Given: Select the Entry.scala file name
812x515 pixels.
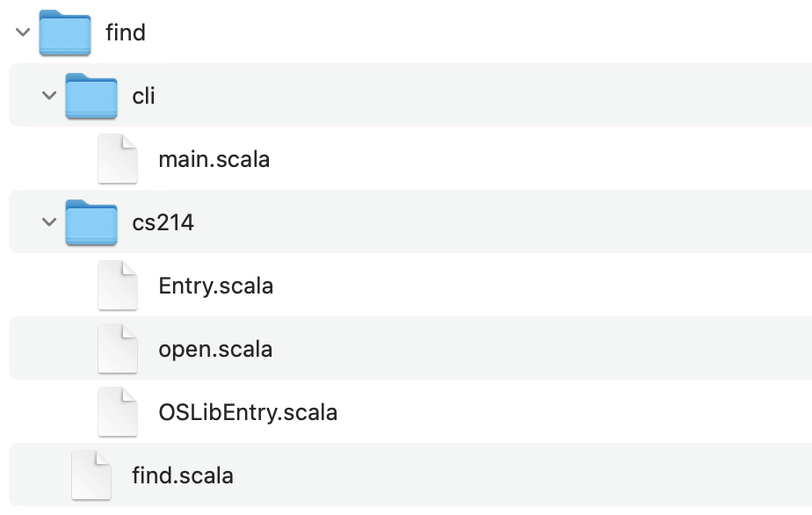Looking at the screenshot, I should click(216, 286).
